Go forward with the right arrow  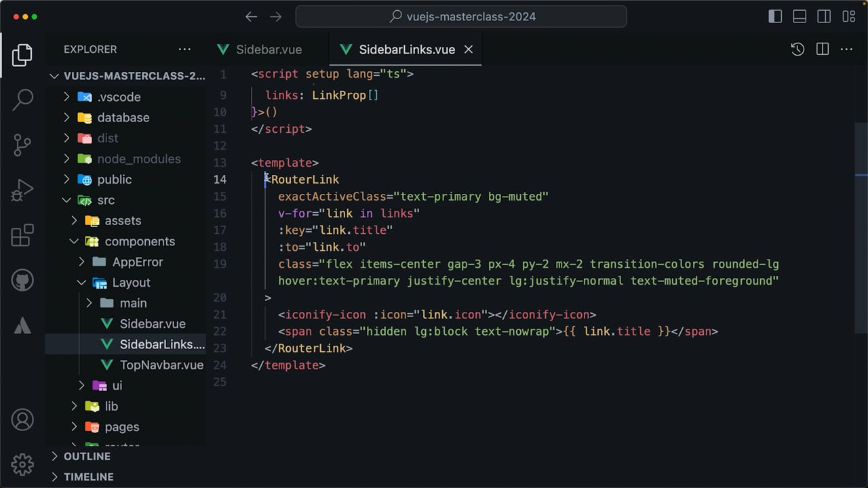[275, 16]
